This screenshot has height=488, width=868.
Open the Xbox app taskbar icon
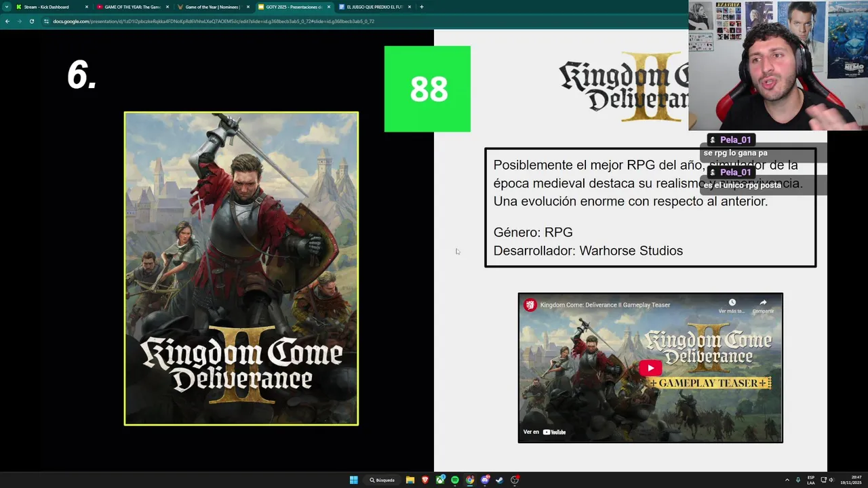(x=440, y=480)
